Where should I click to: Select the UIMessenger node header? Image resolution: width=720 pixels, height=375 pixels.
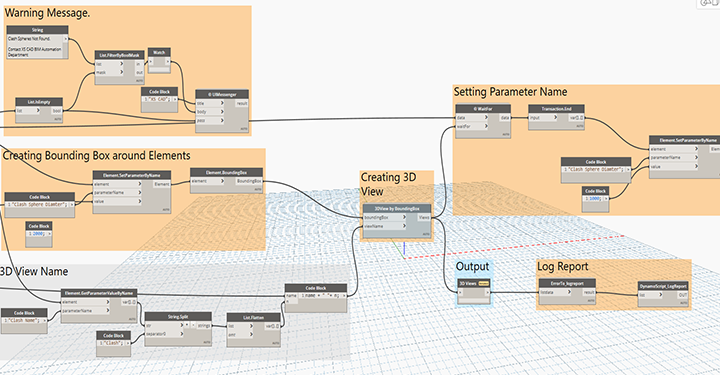click(222, 94)
